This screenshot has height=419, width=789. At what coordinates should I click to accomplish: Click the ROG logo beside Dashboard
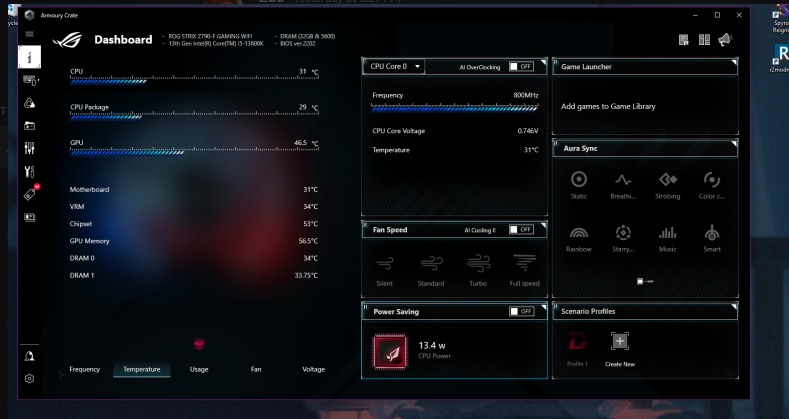tap(67, 40)
